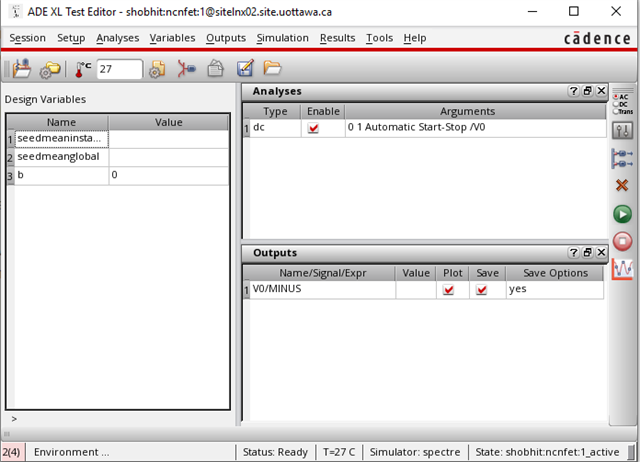Click the temperature input field showing 27
This screenshot has height=462, width=640.
click(118, 70)
